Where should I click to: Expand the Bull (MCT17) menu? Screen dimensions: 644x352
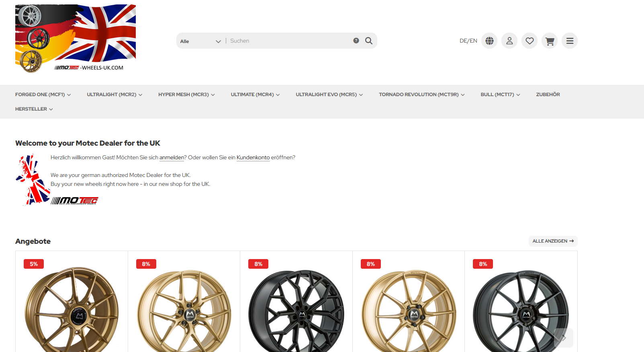[500, 95]
